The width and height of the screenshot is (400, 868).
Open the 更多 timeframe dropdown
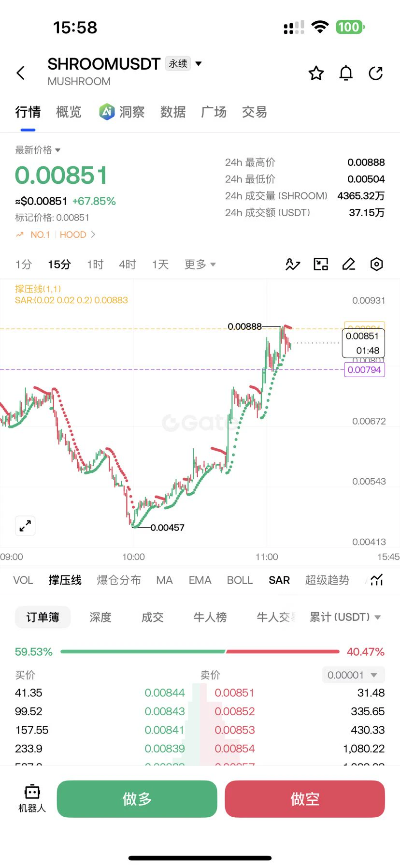coord(200,265)
